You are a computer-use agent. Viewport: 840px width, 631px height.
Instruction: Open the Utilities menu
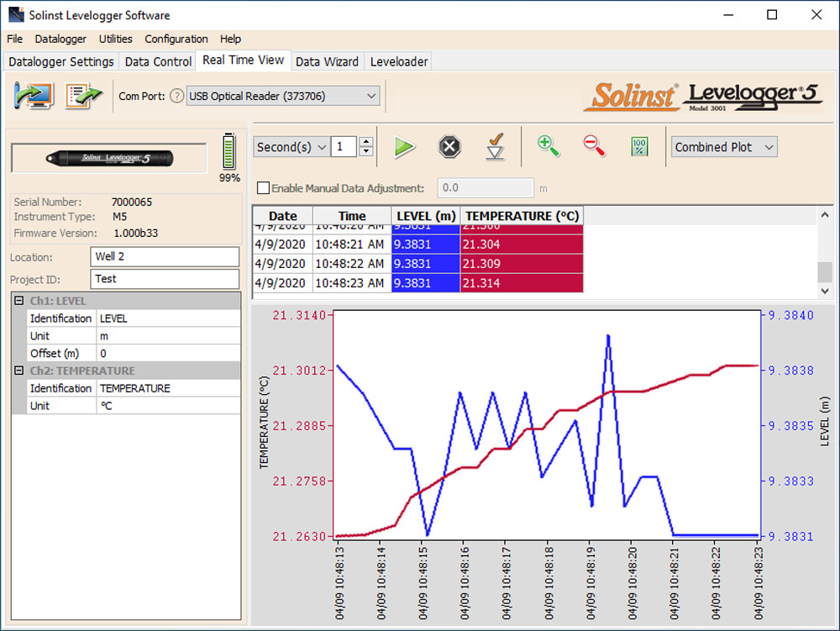(115, 39)
